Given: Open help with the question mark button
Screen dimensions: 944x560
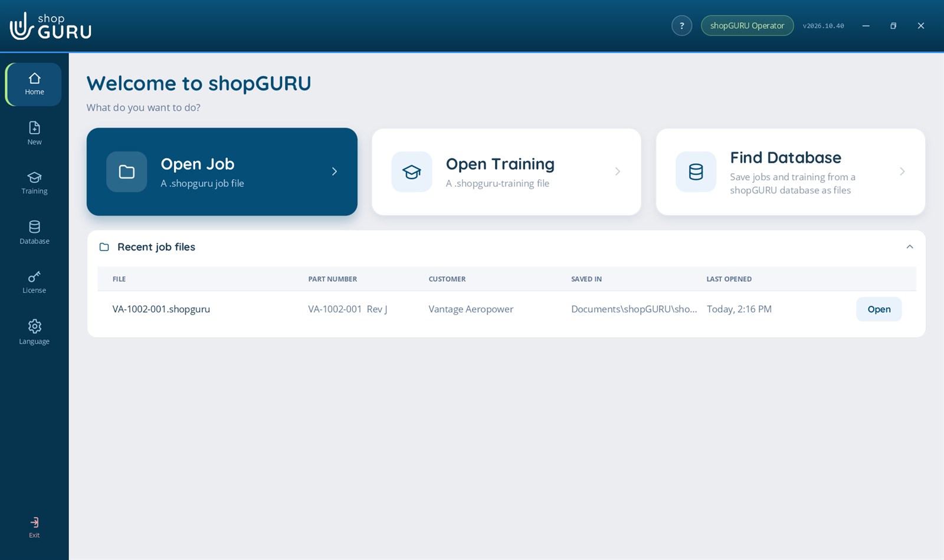Looking at the screenshot, I should click(681, 25).
